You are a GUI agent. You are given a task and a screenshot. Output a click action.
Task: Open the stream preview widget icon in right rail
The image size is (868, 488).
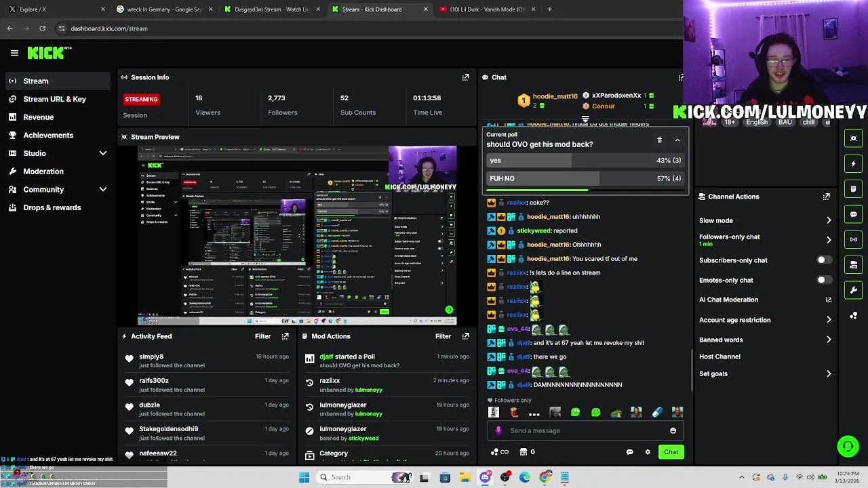(x=854, y=138)
